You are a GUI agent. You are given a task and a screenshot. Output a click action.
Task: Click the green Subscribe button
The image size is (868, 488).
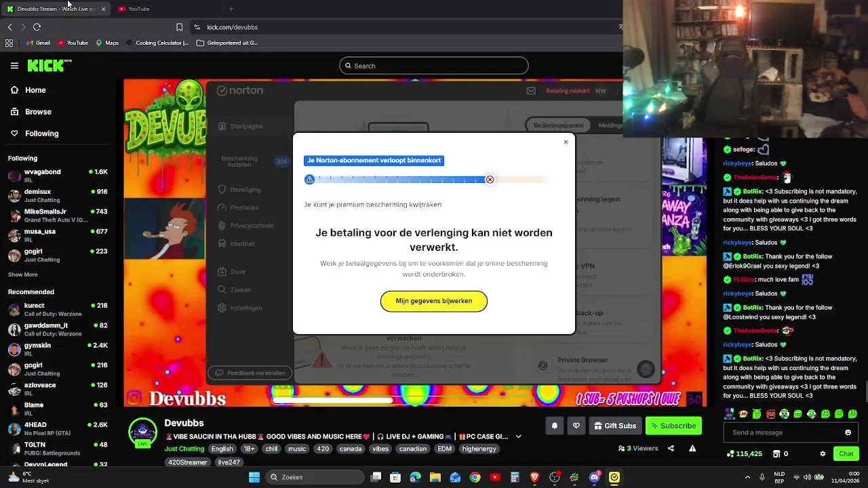673,426
